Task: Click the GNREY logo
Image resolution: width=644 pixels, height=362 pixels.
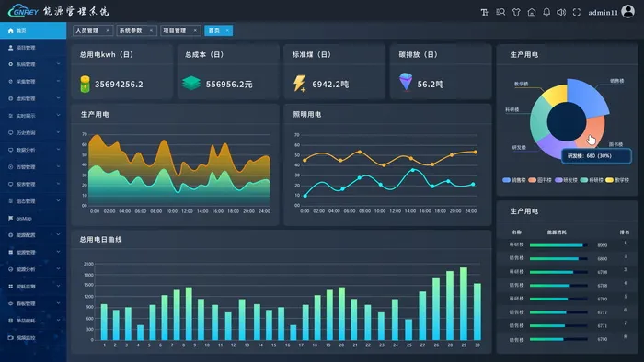Action: (x=23, y=11)
